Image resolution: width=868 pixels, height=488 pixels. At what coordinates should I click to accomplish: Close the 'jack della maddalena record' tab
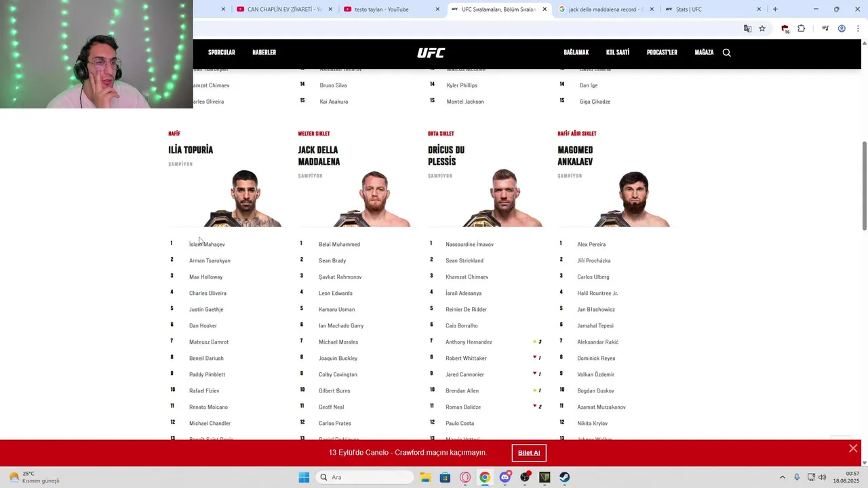(652, 9)
